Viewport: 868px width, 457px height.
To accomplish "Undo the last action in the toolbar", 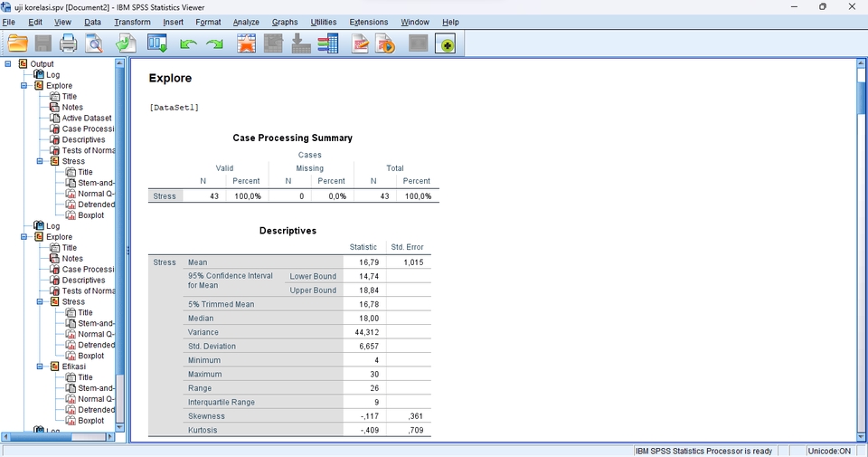I will click(x=188, y=44).
